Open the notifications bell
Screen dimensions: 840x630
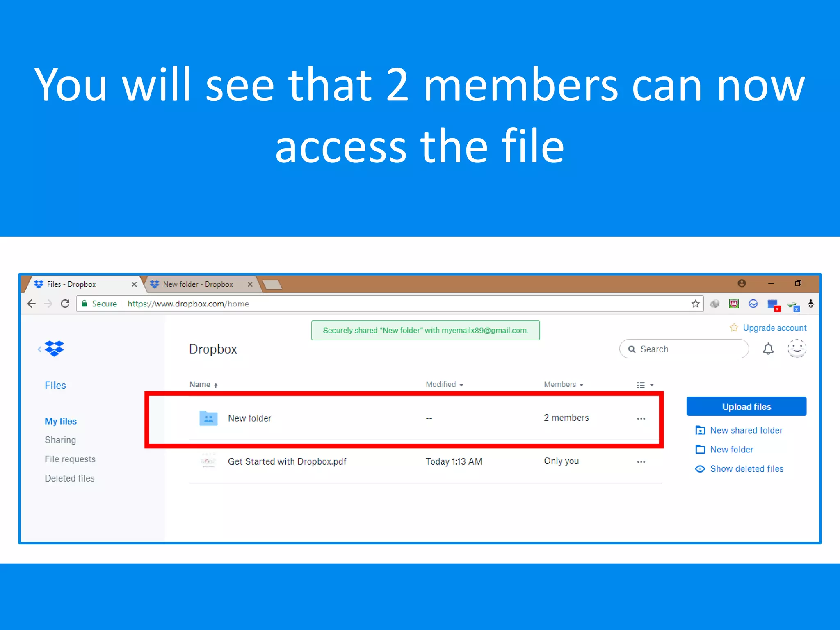point(768,349)
